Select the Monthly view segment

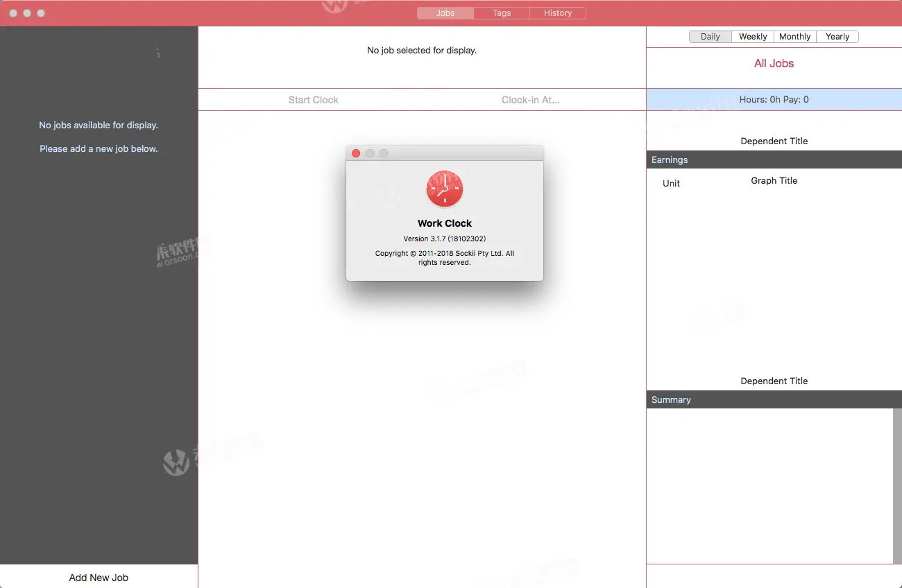(795, 37)
